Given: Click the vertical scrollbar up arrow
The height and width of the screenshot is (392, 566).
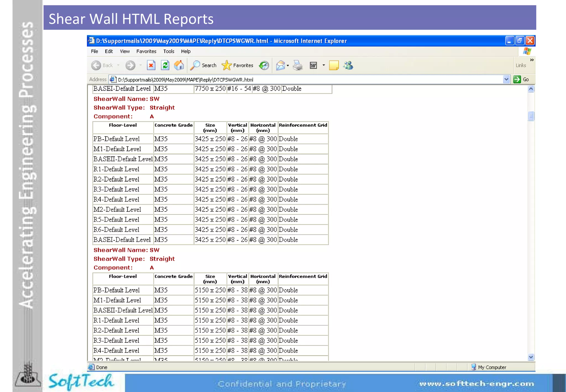Looking at the screenshot, I should click(531, 89).
